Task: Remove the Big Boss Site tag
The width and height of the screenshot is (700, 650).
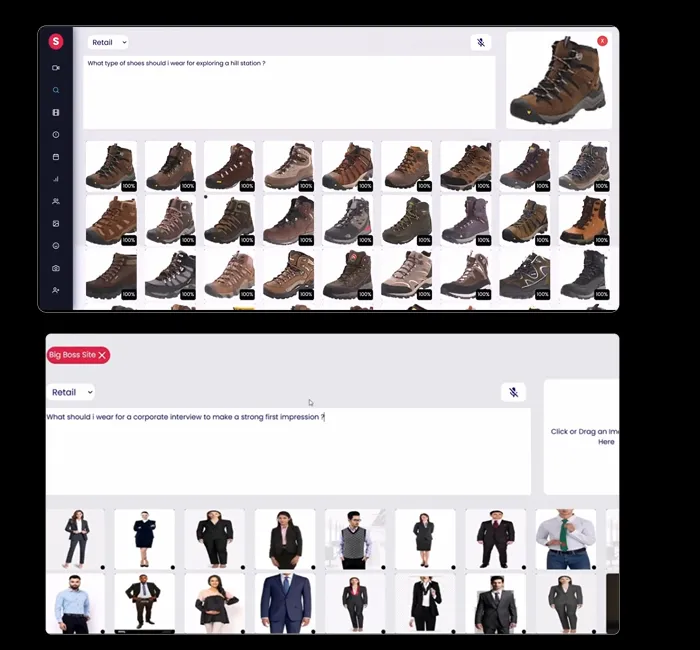Action: tap(102, 355)
